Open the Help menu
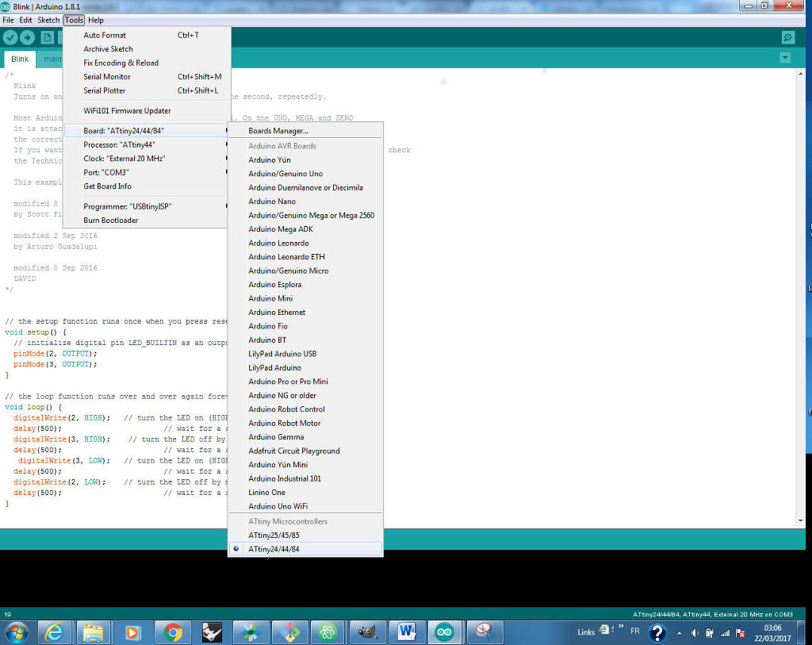 (96, 20)
